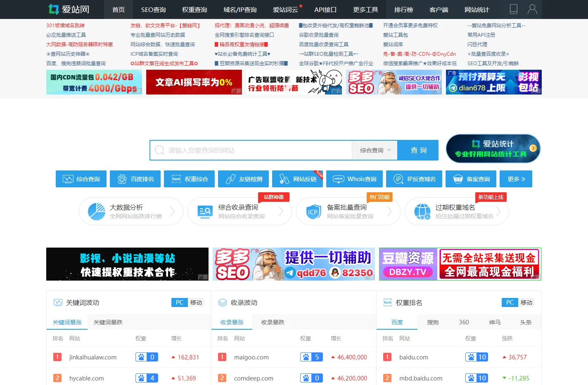588x385 pixels.
Task: Open the 过期权重域名 card chevron
Action: pos(498,211)
